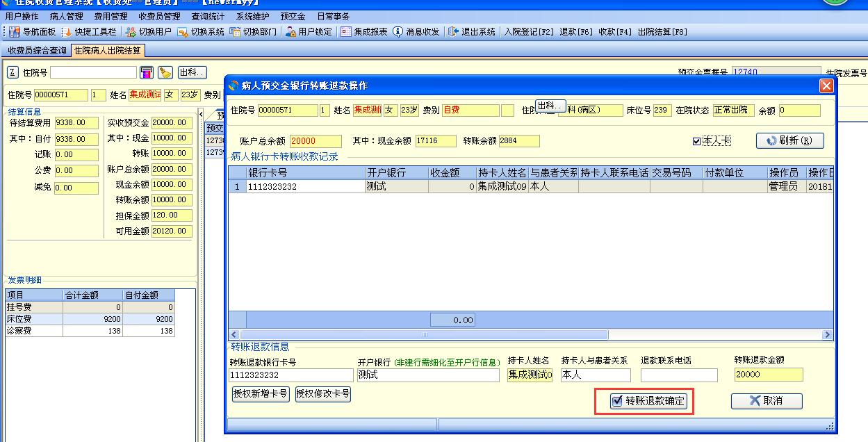
Task: Click the 持卡人姓名 column header
Action: [x=502, y=173]
